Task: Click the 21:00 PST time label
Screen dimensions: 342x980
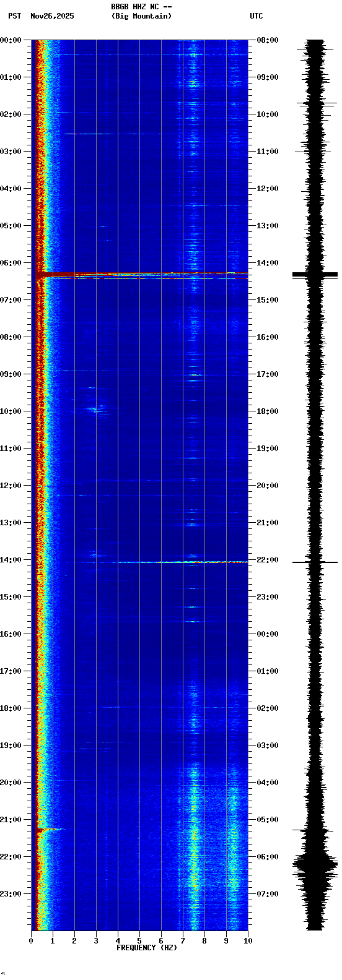Action: pyautogui.click(x=11, y=820)
